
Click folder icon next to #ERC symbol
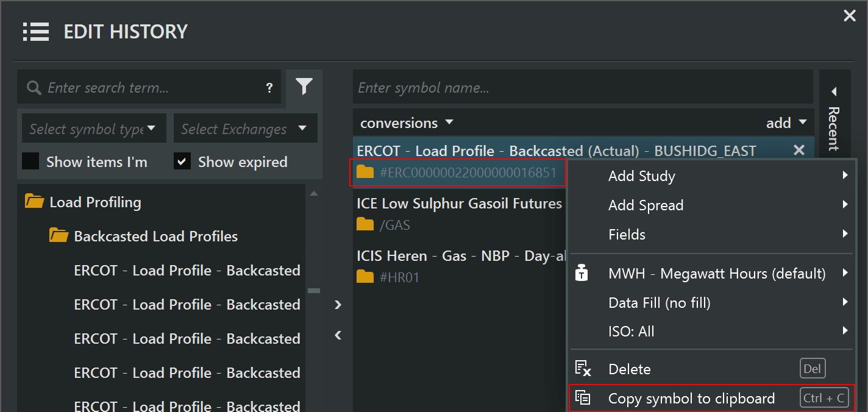coord(365,172)
